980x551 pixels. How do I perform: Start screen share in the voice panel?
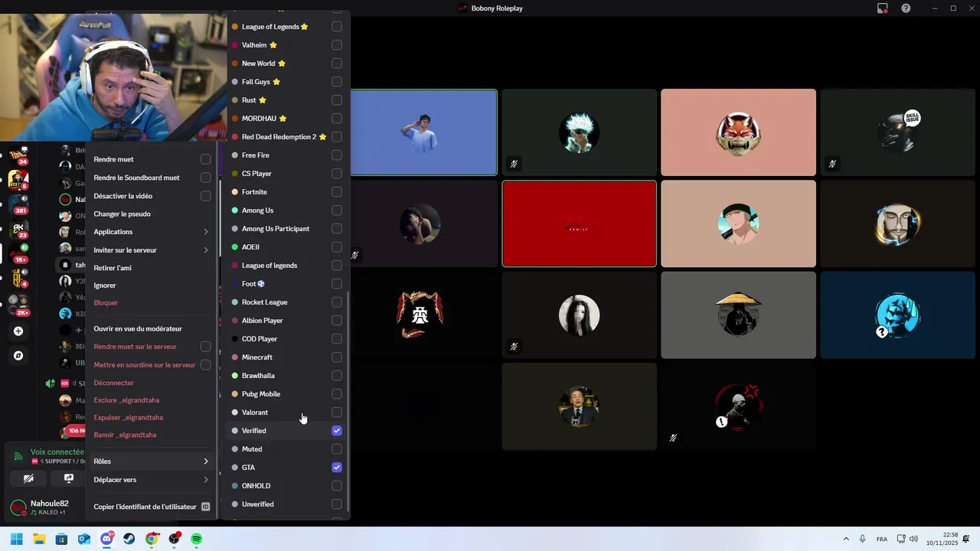tap(68, 479)
